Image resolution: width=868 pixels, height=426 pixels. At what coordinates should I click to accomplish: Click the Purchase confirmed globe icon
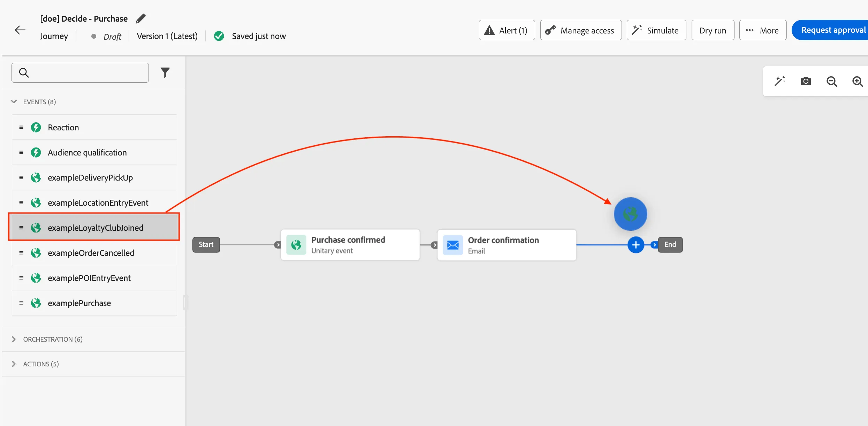click(296, 245)
